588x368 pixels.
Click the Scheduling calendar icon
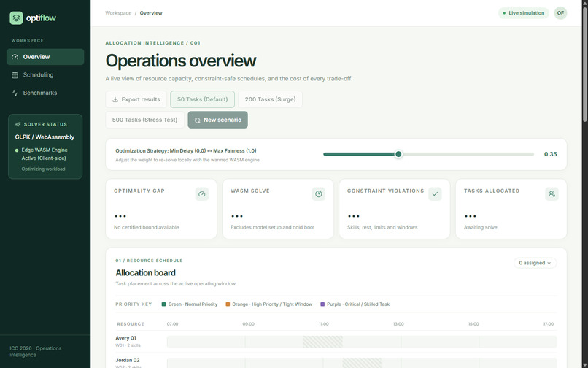point(15,75)
